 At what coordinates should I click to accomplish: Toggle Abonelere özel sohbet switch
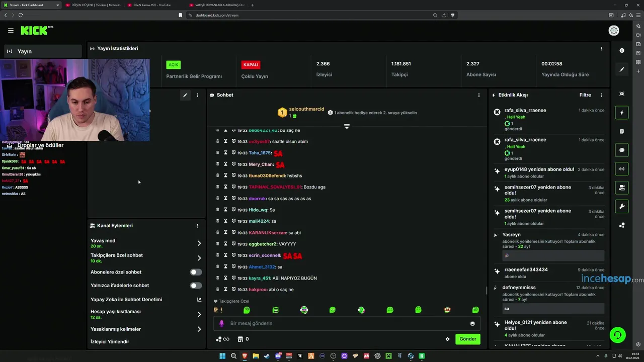click(x=196, y=272)
